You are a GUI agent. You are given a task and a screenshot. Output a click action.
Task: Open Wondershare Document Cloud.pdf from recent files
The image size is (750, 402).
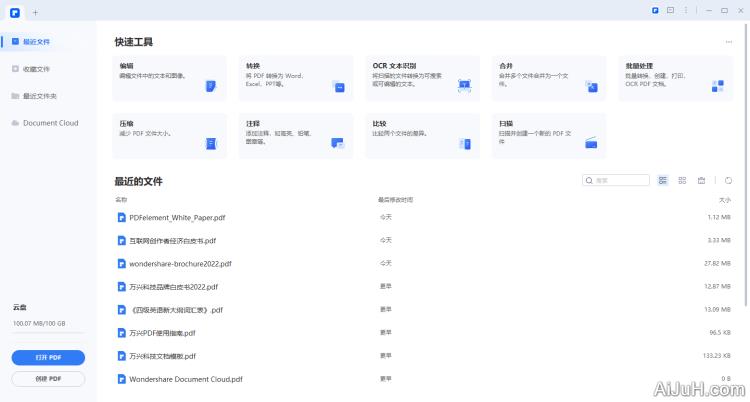point(186,379)
